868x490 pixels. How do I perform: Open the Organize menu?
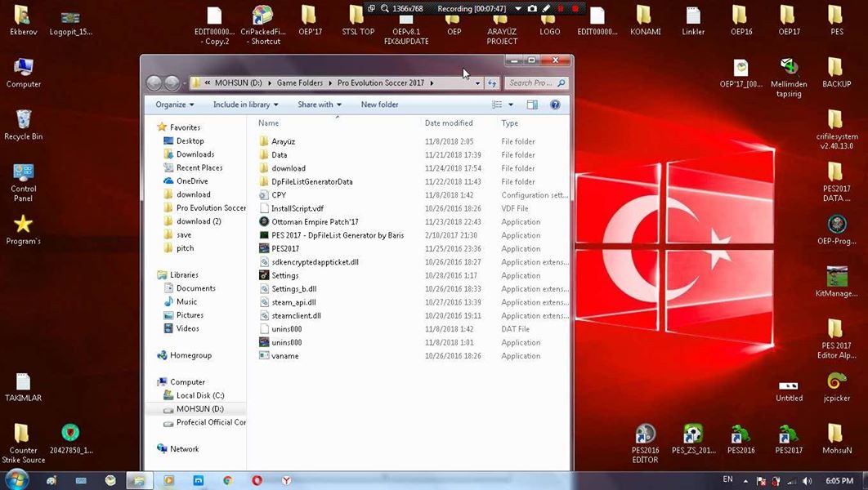pyautogui.click(x=174, y=105)
